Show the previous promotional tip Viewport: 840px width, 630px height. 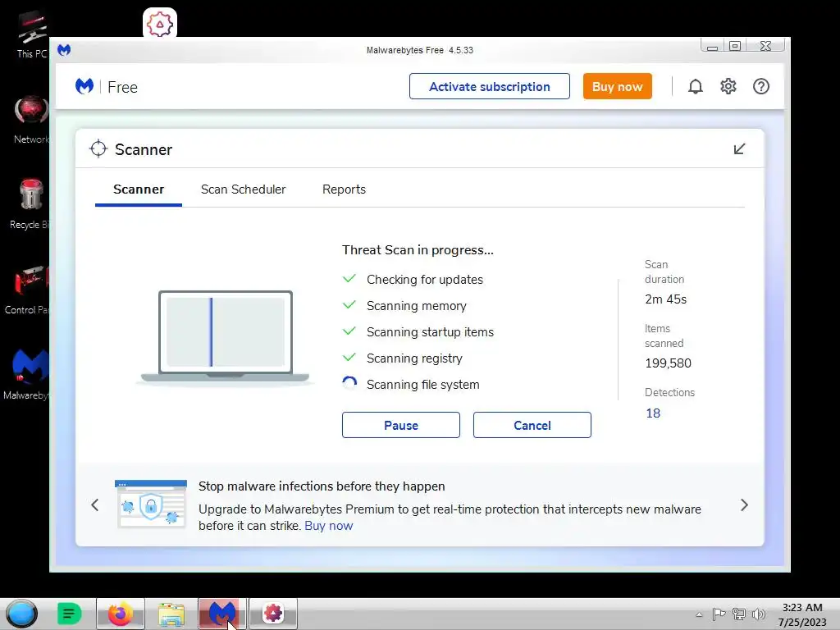(95, 504)
